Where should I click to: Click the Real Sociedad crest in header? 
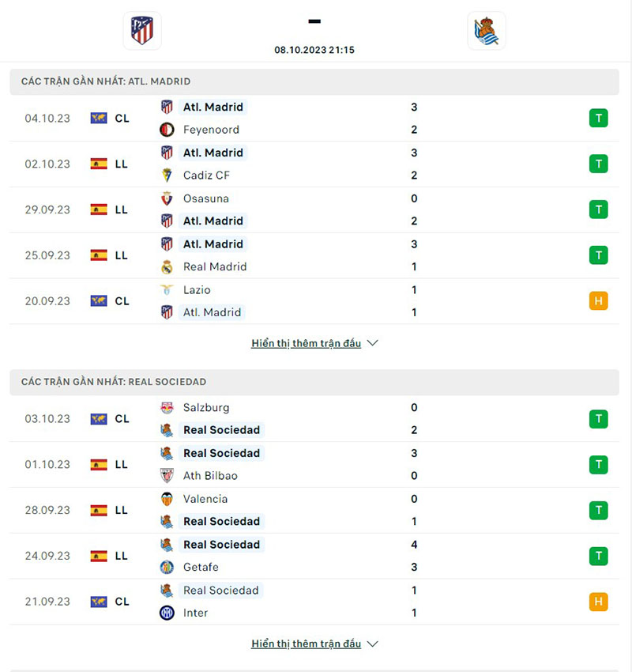coord(486,31)
